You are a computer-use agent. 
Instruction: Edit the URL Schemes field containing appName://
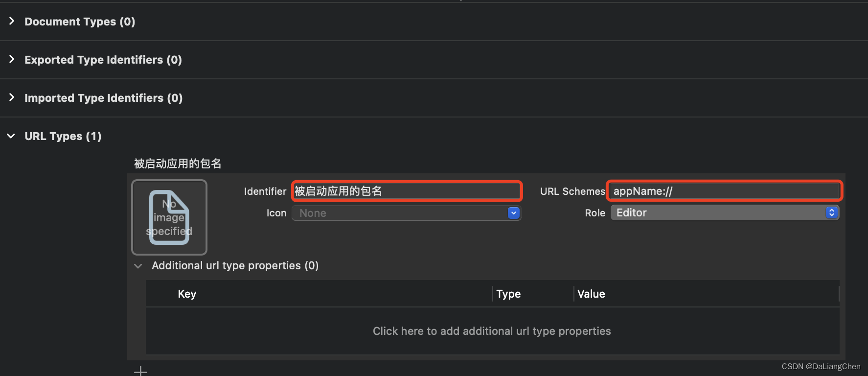click(x=724, y=191)
